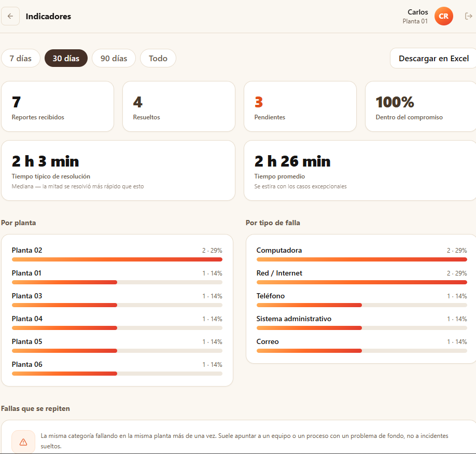
Task: Open the Resueltos card
Action: [x=179, y=106]
